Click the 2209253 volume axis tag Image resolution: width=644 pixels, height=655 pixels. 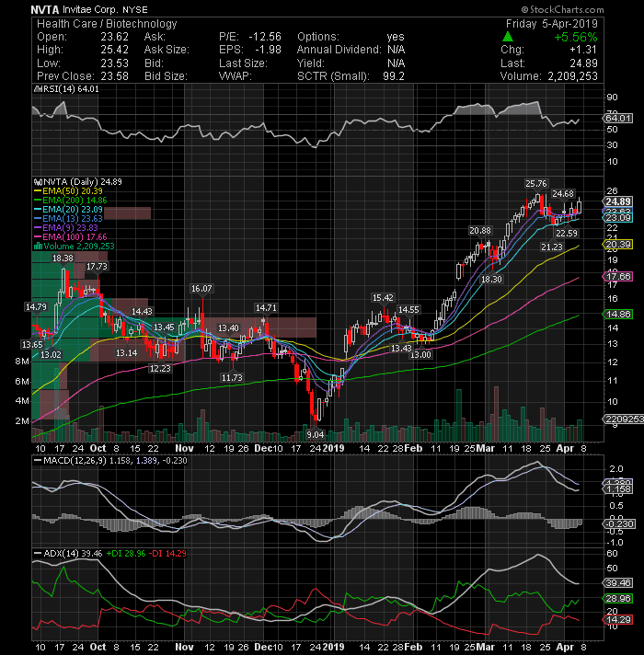coord(625,419)
